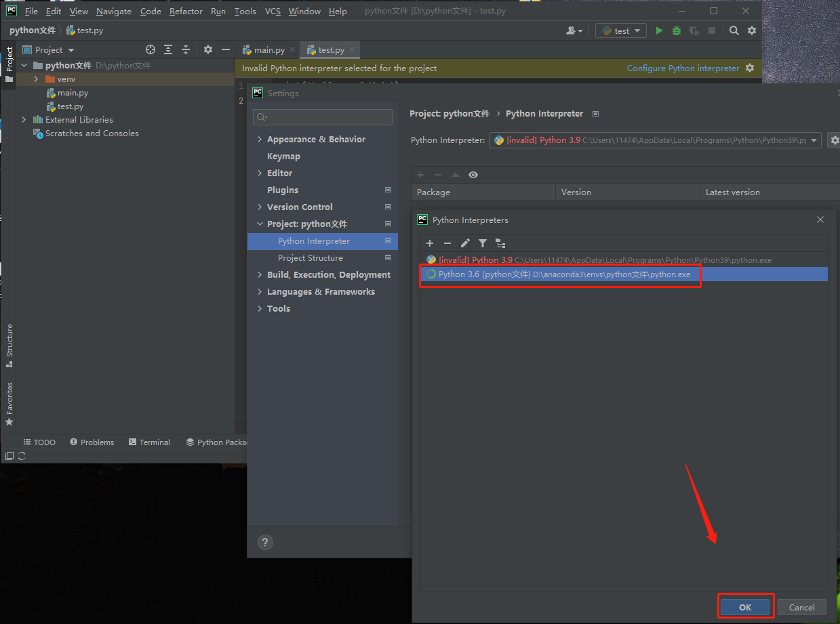840x624 pixels.
Task: Open the Structure side tool tab
Action: click(9, 346)
